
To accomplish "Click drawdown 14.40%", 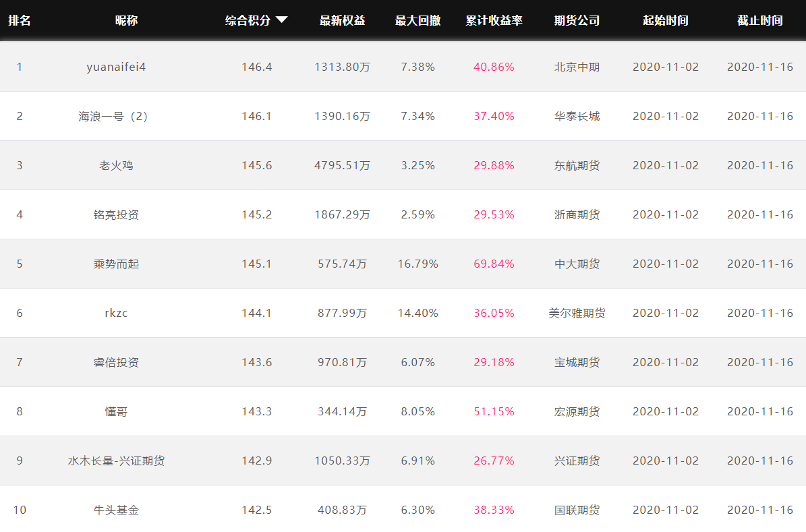I will click(x=418, y=313).
